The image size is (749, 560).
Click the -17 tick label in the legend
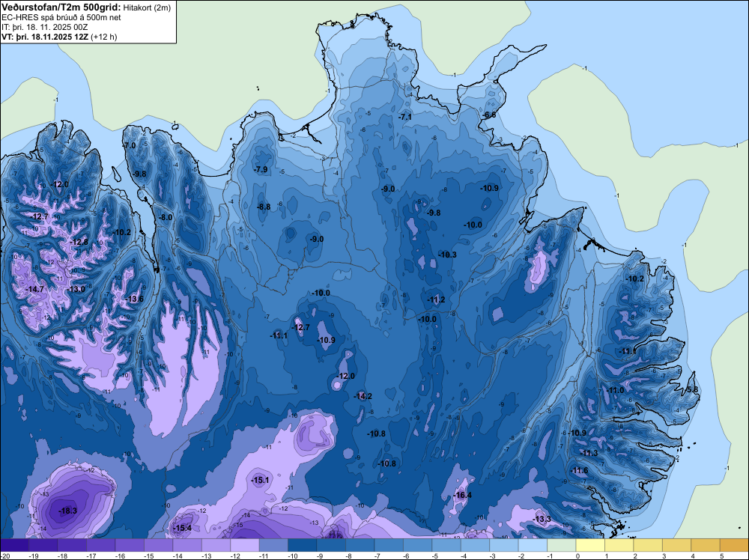click(x=91, y=556)
